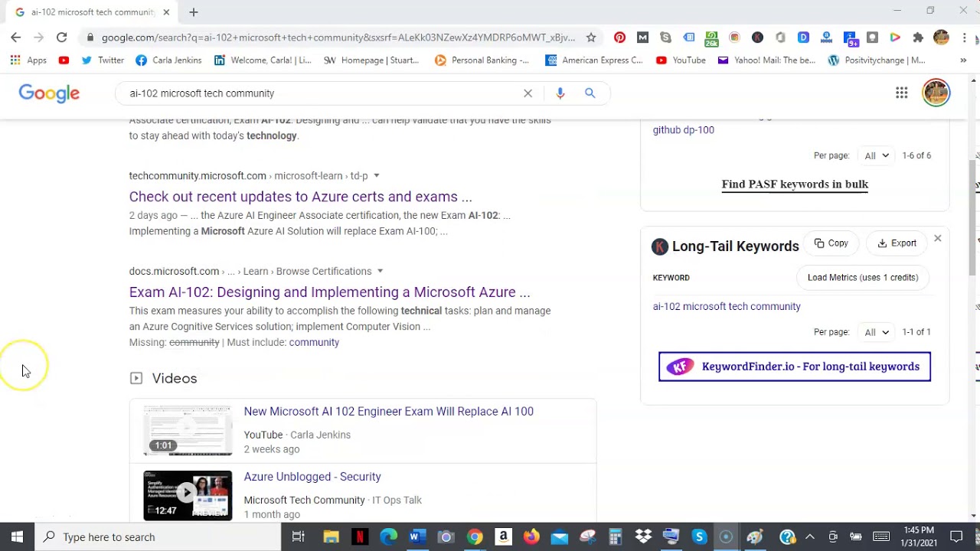Open Amazon app from the taskbar
Image resolution: width=980 pixels, height=551 pixels.
(x=503, y=536)
